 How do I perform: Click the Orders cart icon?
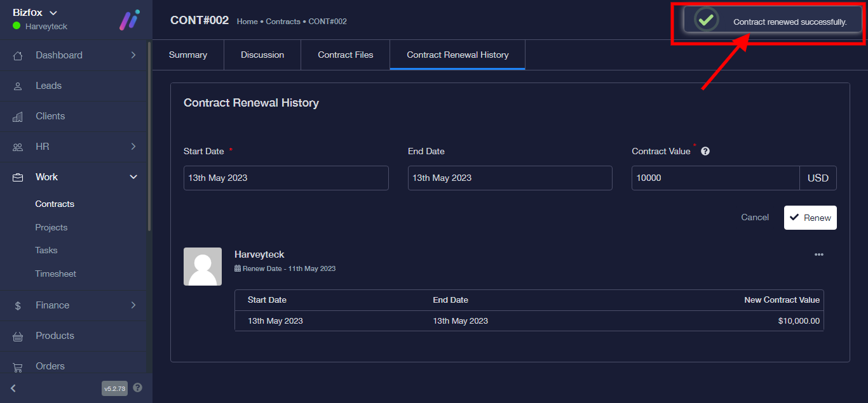pyautogui.click(x=18, y=367)
